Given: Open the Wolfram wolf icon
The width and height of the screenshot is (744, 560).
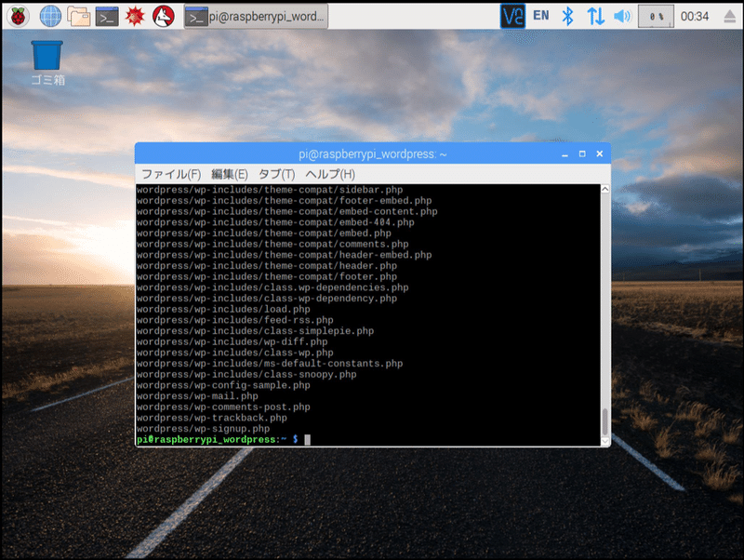Looking at the screenshot, I should pyautogui.click(x=164, y=17).
